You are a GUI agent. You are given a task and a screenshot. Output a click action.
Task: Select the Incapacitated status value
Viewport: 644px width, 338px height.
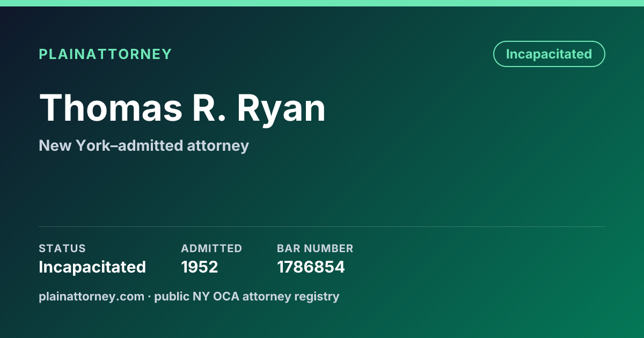[92, 267]
